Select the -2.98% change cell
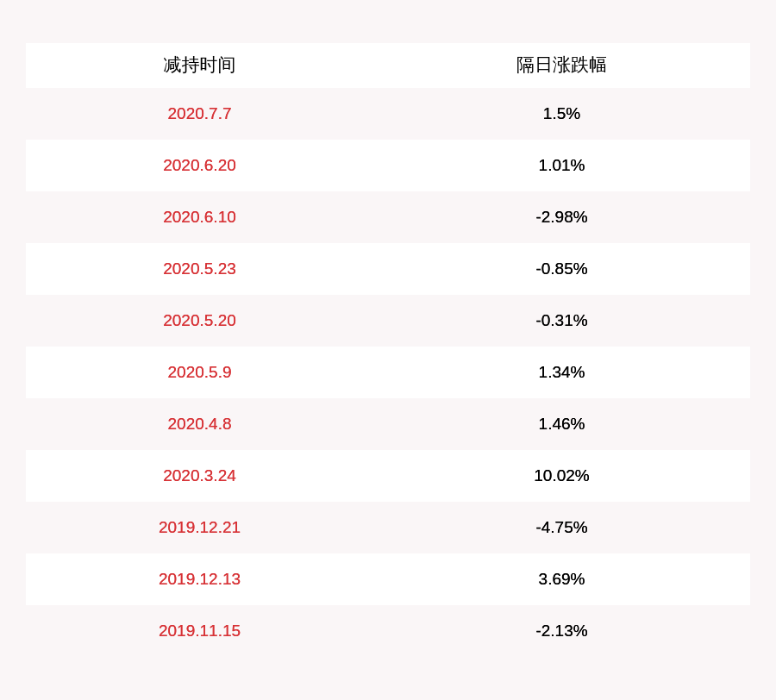 (x=561, y=217)
